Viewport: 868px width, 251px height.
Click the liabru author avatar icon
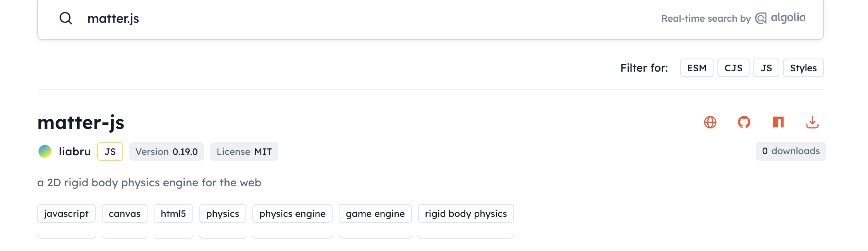click(x=45, y=151)
